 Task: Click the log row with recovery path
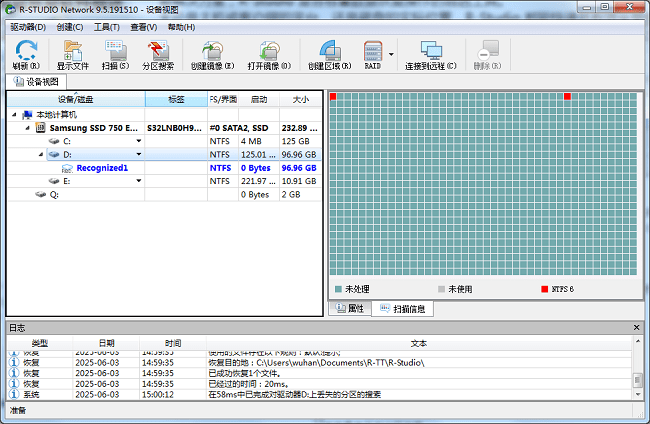coord(319,363)
